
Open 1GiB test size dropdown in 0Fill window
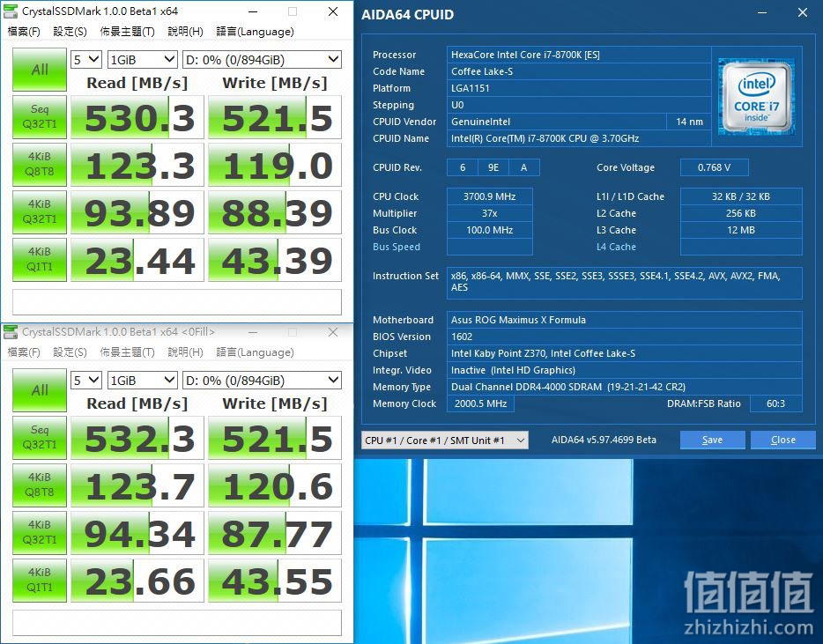tap(142, 381)
